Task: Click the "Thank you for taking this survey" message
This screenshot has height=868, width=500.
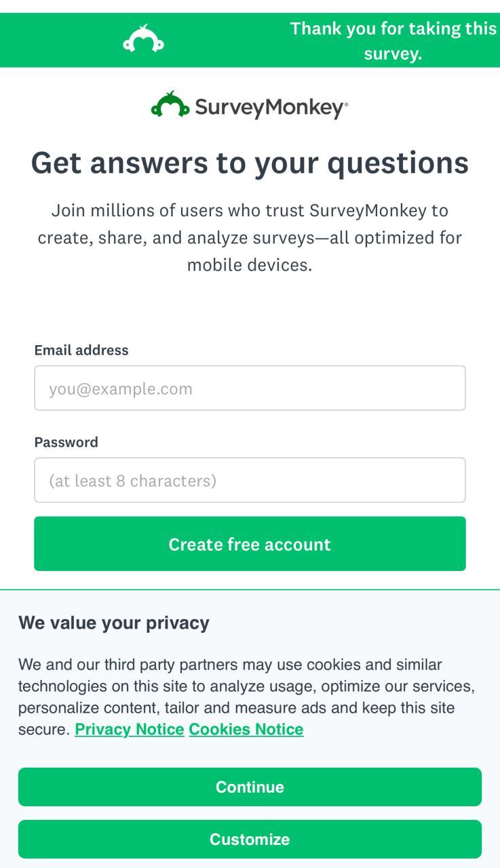Action: 393,41
